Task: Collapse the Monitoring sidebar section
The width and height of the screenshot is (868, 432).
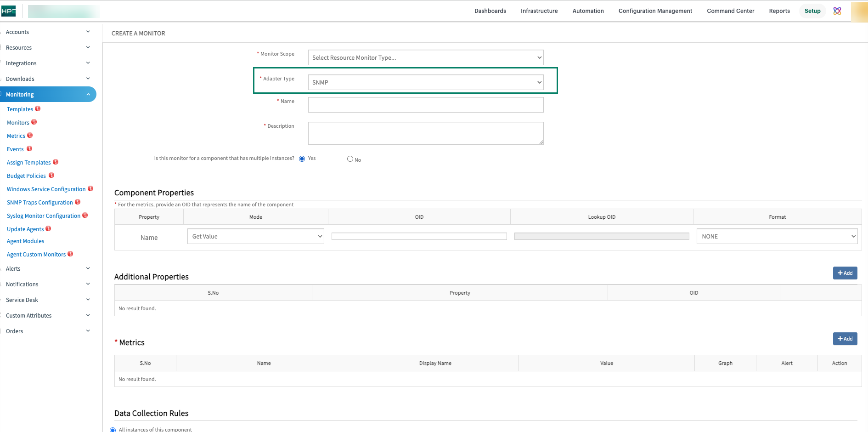Action: 88,95
